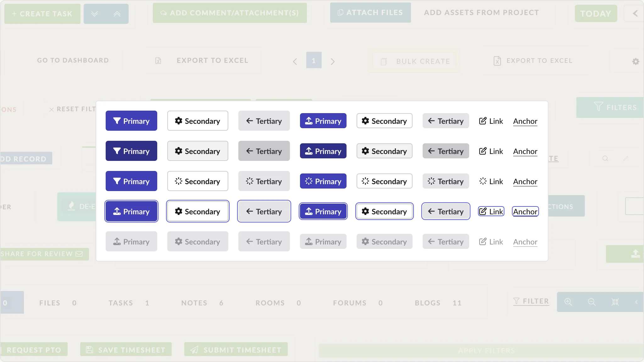Open the Rooms tab
Screen dimensions: 644x362
coord(278,303)
